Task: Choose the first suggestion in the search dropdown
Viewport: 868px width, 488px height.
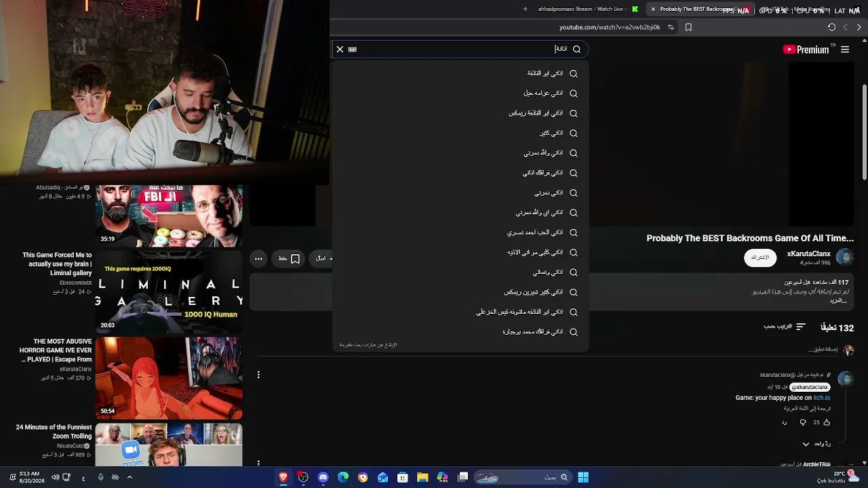Action: click(460, 73)
